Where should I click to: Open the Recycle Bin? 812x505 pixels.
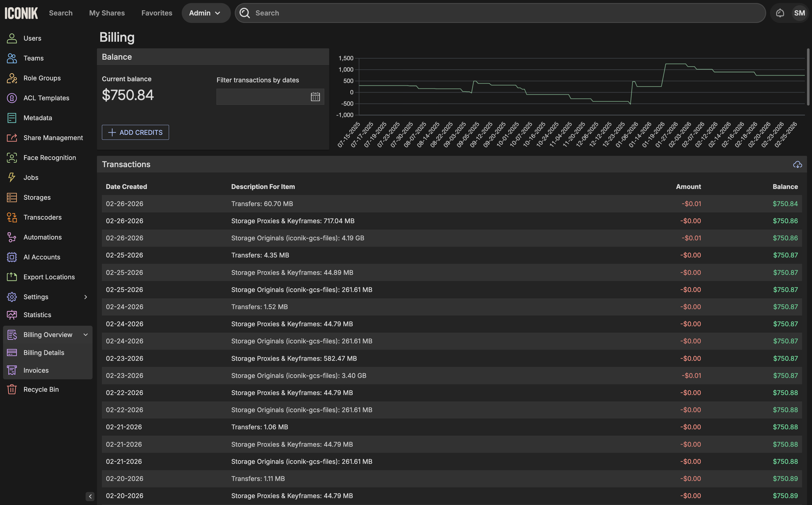[41, 390]
